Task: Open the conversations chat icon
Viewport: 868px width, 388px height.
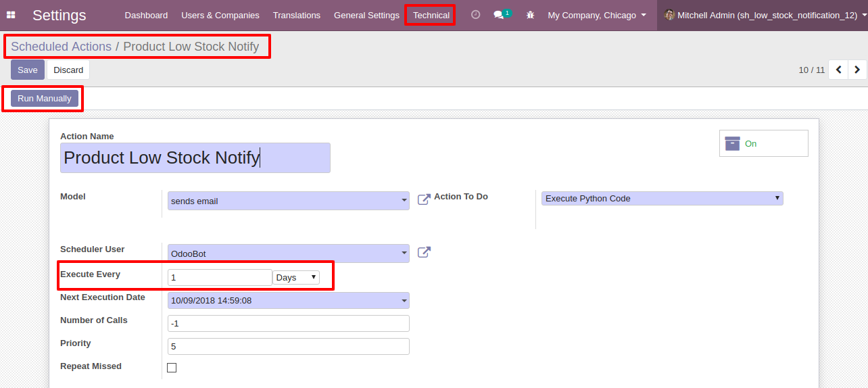Action: pyautogui.click(x=499, y=15)
